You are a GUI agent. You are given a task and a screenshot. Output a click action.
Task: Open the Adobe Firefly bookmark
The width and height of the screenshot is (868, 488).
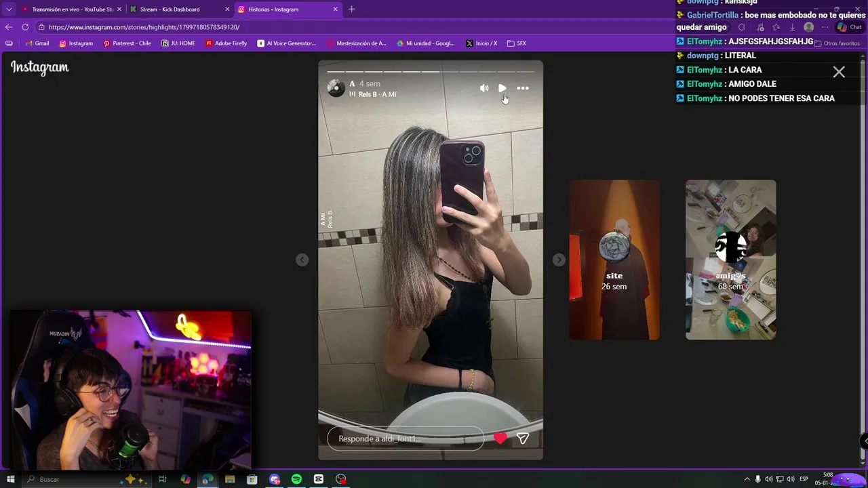pyautogui.click(x=226, y=43)
